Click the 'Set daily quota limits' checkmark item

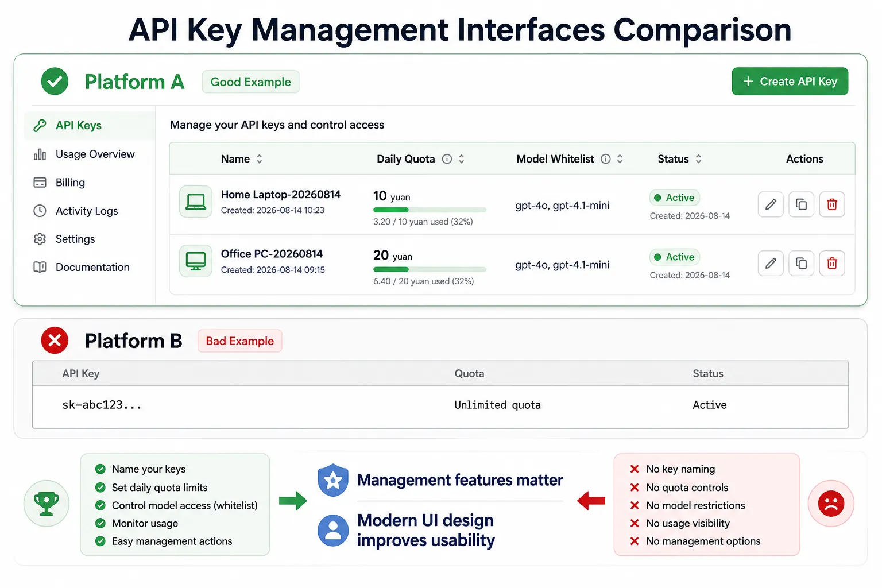coord(151,488)
